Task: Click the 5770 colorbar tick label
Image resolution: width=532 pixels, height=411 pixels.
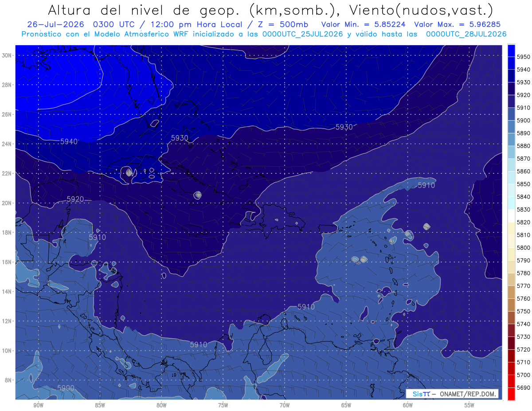Action: [x=523, y=286]
